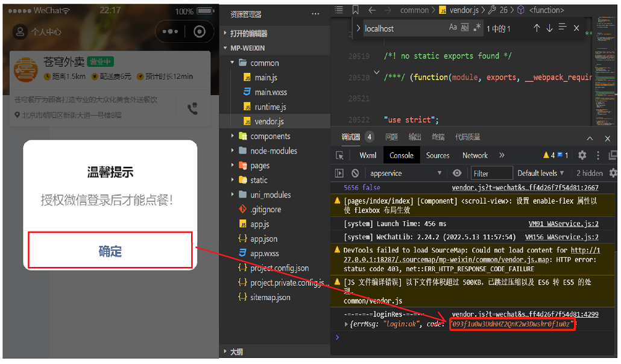The width and height of the screenshot is (621, 364).
Task: Open DevTools settings gear icon
Action: click(x=582, y=155)
